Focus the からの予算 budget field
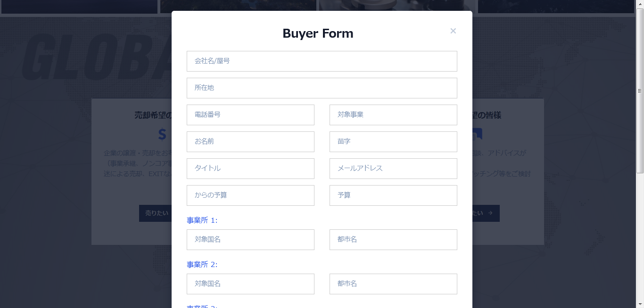This screenshot has height=308, width=644. [250, 195]
